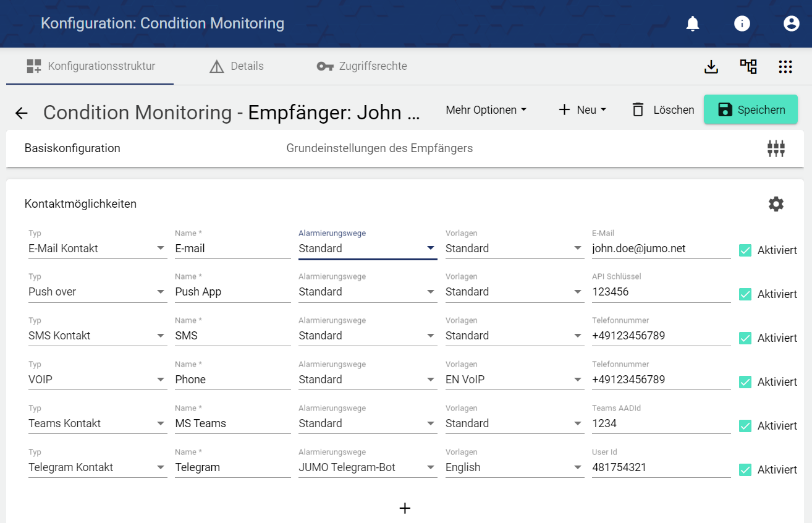The width and height of the screenshot is (812, 523).
Task: Open Kontaktmöglichkeiten settings gear
Action: [x=776, y=204]
